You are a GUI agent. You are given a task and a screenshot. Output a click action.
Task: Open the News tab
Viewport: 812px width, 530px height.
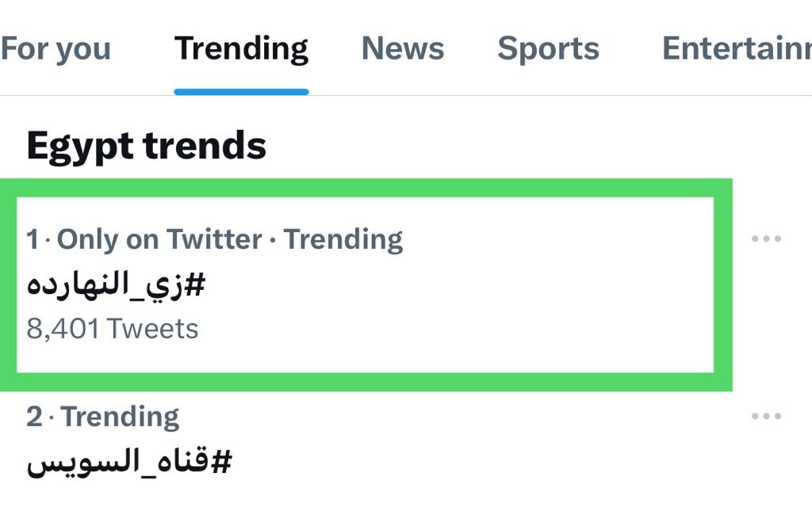[403, 48]
